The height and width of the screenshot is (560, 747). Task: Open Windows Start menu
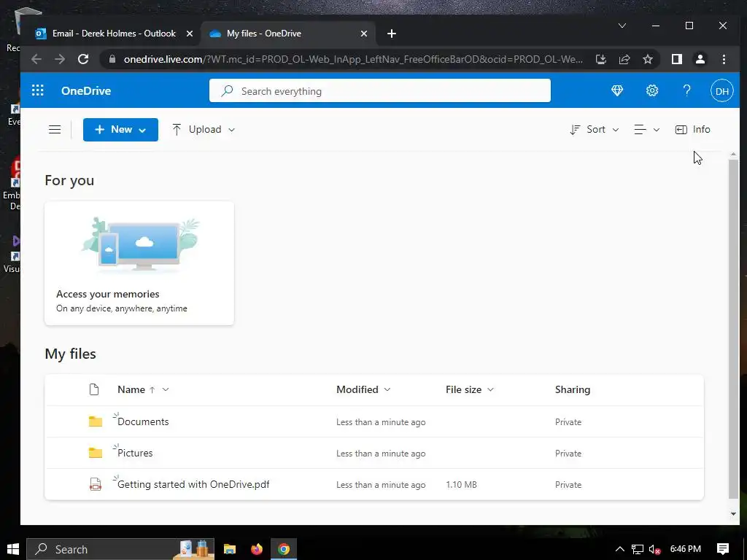(13, 549)
